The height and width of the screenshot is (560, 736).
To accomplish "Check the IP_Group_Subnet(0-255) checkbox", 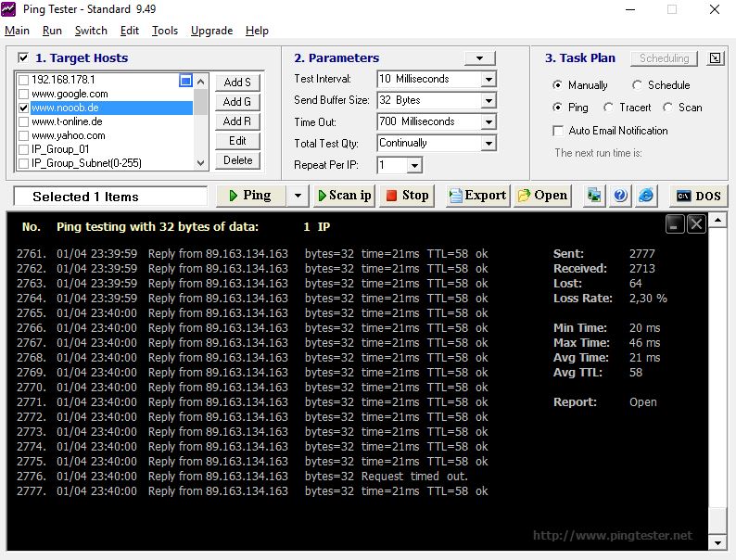I will [x=23, y=163].
